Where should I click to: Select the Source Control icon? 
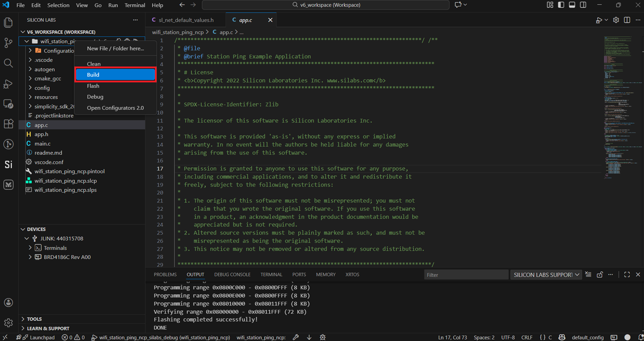[x=8, y=43]
